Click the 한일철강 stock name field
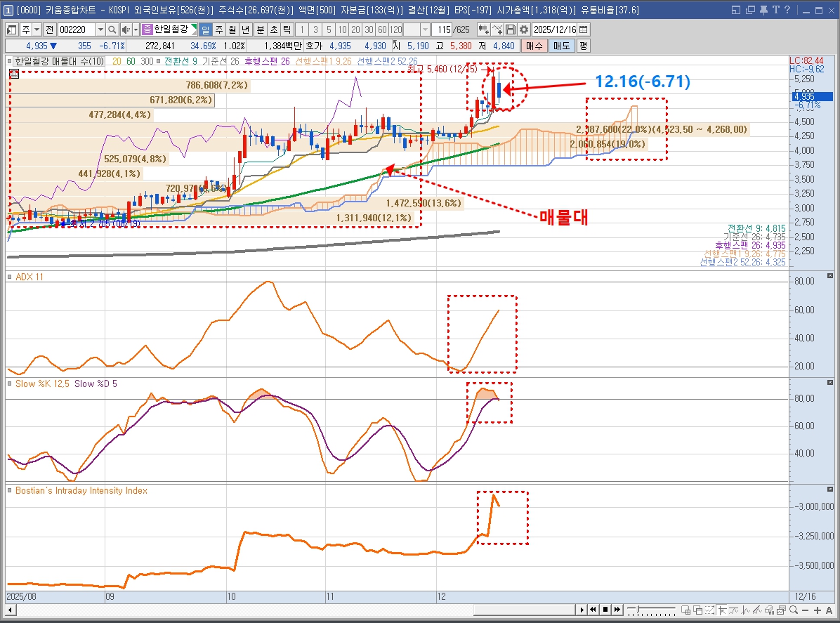This screenshot has height=623, width=840. (171, 30)
